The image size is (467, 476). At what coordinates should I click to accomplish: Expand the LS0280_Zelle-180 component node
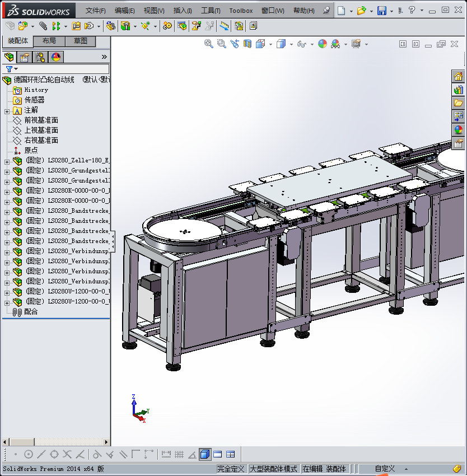coord(7,161)
